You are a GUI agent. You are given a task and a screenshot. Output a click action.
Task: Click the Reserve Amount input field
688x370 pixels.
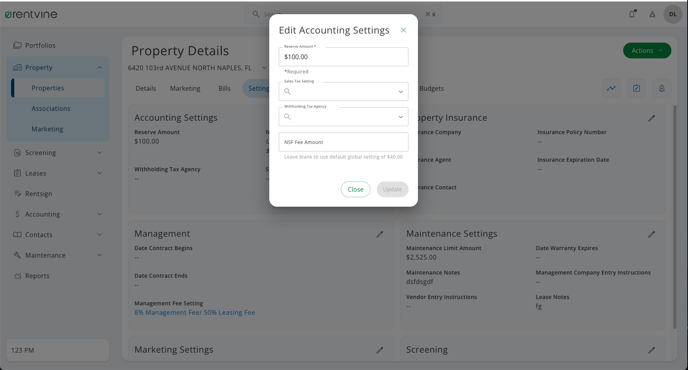click(344, 57)
